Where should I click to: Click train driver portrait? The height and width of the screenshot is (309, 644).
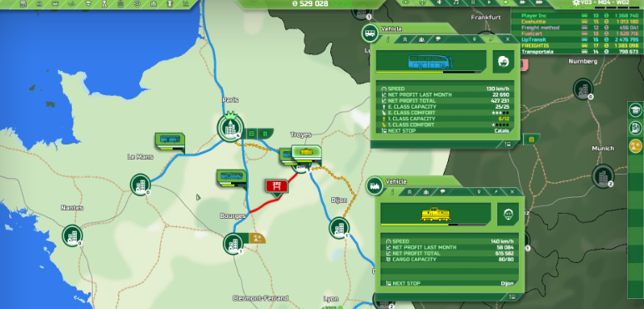click(x=508, y=214)
